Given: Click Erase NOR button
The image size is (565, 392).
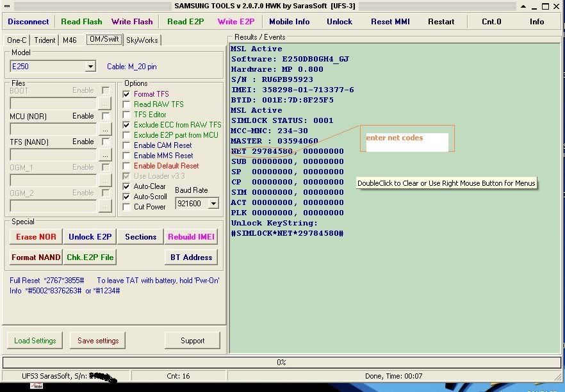Looking at the screenshot, I should tap(36, 237).
